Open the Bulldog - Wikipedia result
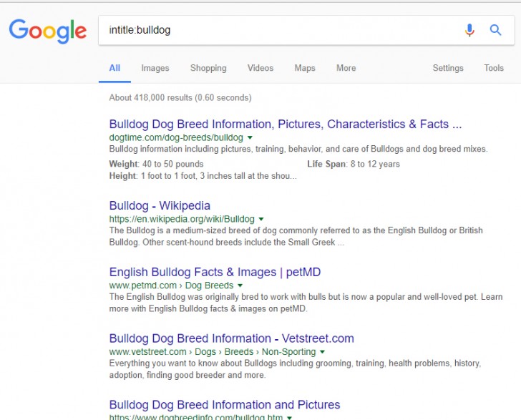 coord(160,206)
